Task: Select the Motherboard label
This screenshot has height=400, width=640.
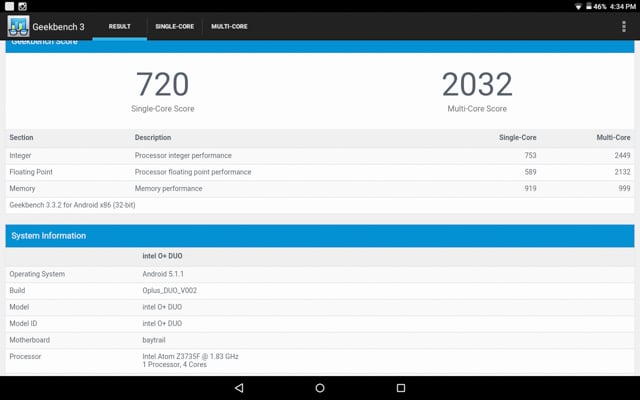Action: coord(29,340)
